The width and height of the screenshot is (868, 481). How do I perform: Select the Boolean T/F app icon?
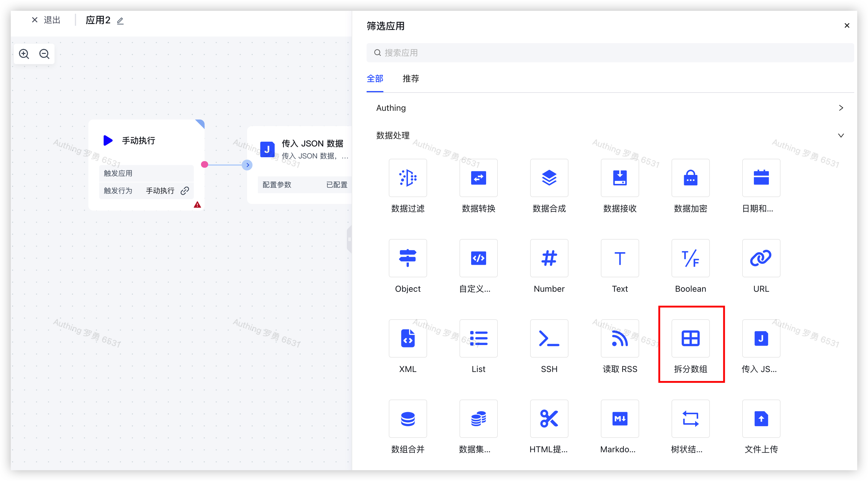(x=690, y=258)
